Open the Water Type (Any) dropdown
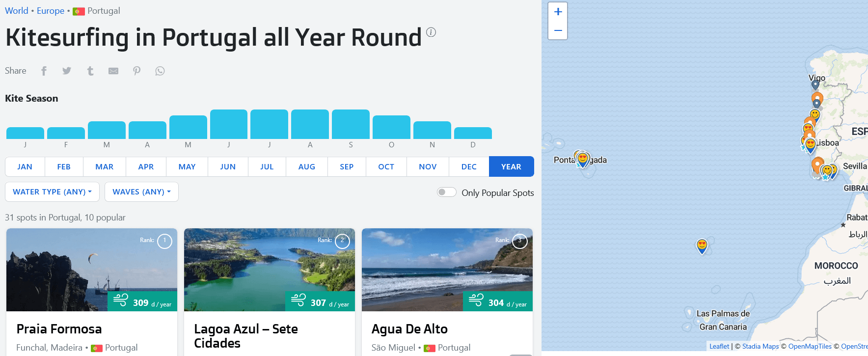868x356 pixels. [x=53, y=192]
